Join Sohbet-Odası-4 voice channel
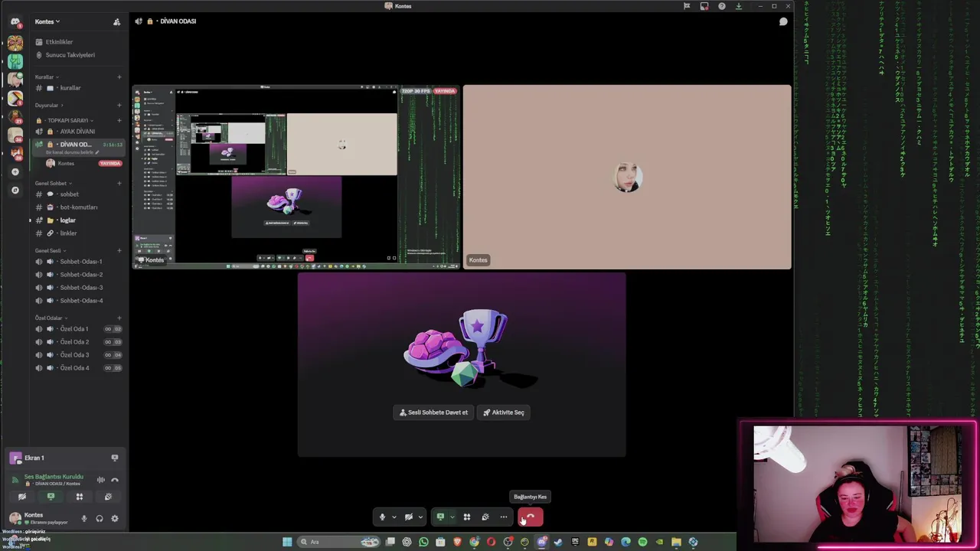 coord(80,301)
